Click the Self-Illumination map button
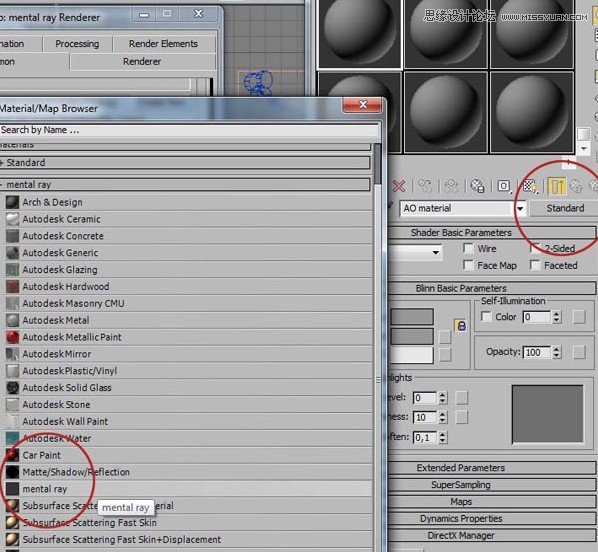The image size is (598, 552). coord(579,317)
